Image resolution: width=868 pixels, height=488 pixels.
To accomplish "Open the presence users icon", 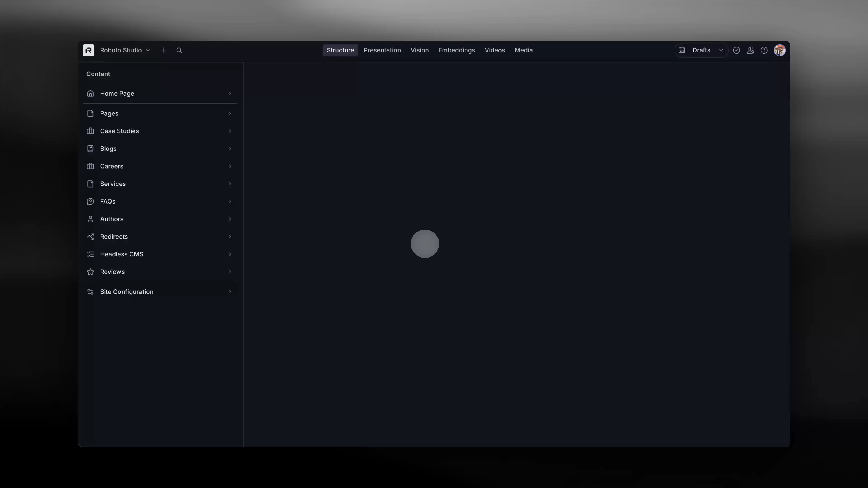I will [750, 50].
